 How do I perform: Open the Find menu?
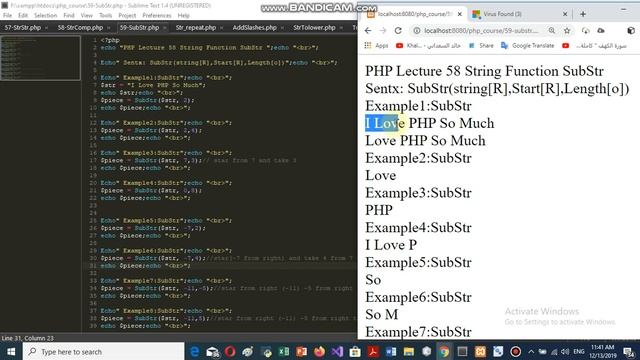point(69,16)
